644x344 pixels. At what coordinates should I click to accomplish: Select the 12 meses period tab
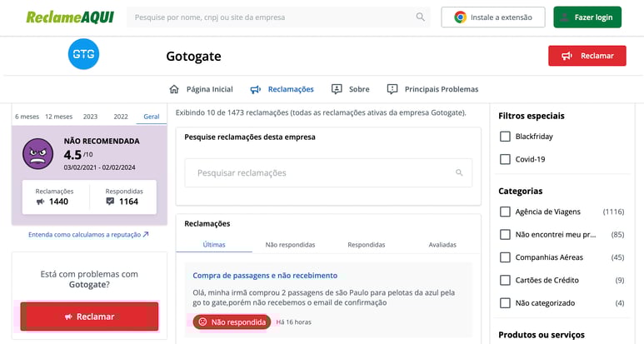point(58,117)
